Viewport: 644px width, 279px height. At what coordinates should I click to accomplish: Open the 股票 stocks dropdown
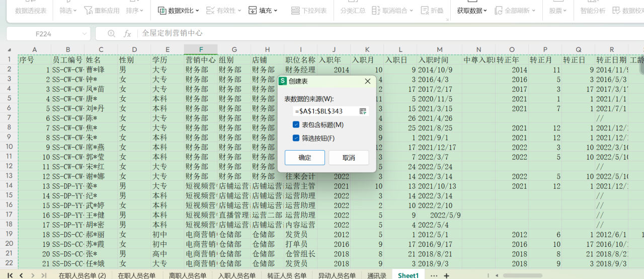point(558,10)
